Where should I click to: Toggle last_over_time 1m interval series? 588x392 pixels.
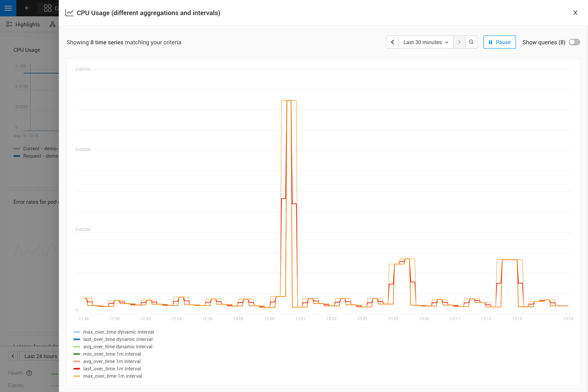[112, 369]
